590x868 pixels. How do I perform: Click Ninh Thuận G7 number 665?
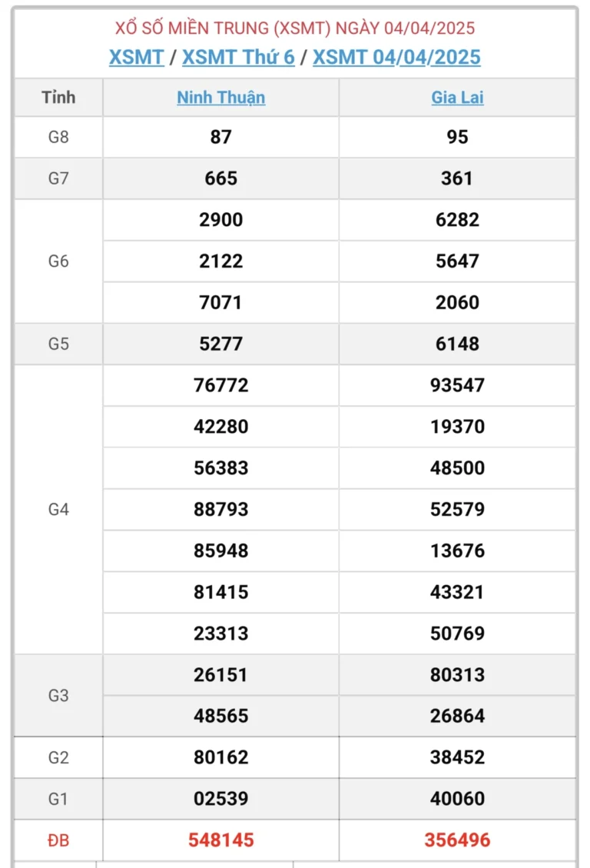tap(220, 178)
